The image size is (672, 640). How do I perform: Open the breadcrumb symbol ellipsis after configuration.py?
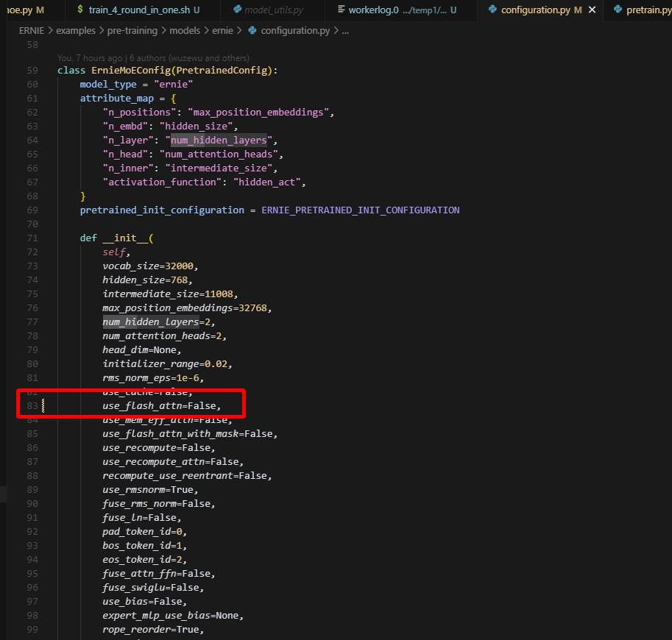(345, 30)
